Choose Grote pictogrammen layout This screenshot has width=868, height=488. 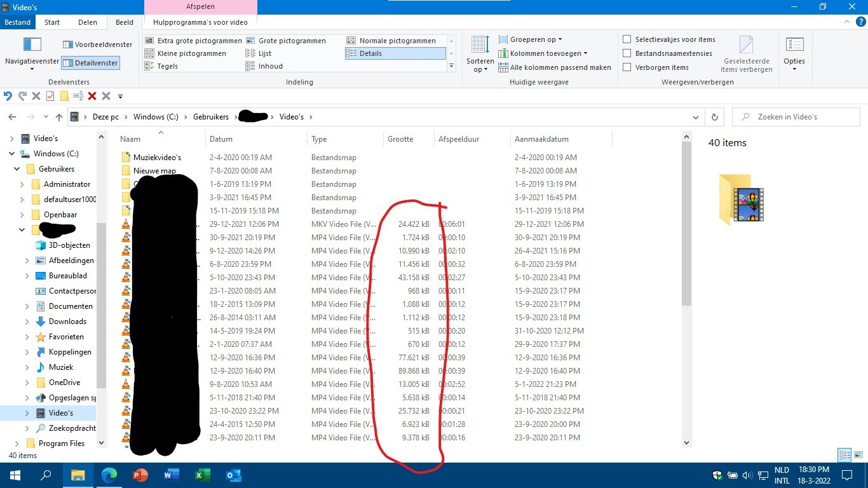coord(286,41)
